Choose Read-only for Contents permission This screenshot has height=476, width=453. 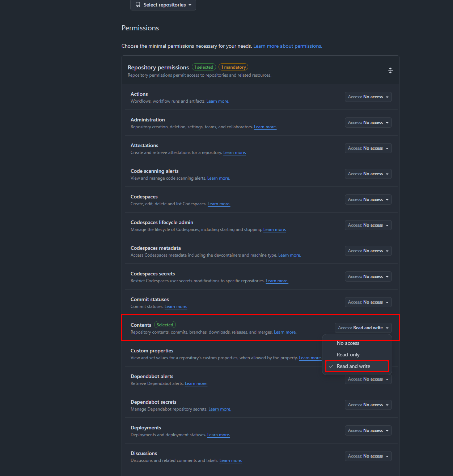pos(348,355)
